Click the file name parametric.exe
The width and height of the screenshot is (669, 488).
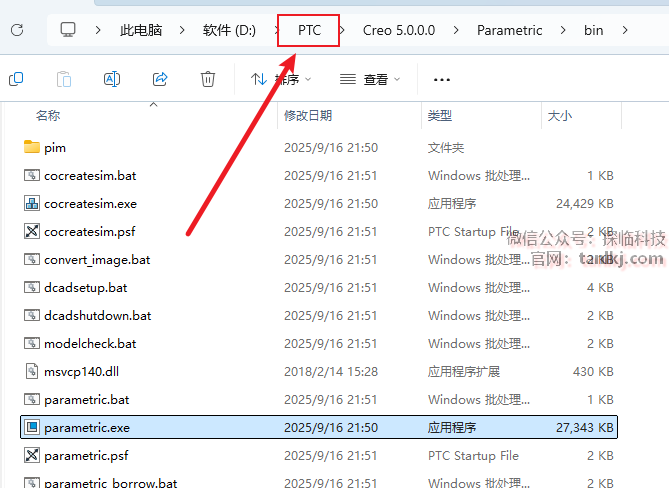[x=87, y=427]
